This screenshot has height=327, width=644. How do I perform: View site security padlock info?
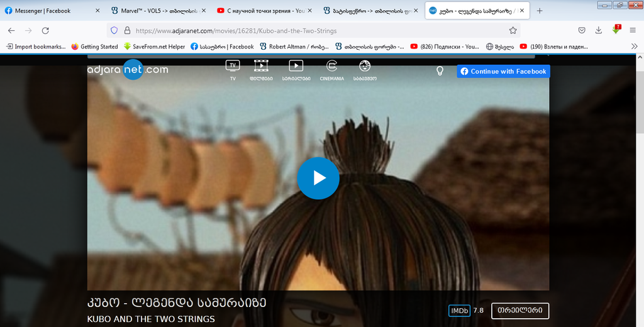click(x=127, y=30)
